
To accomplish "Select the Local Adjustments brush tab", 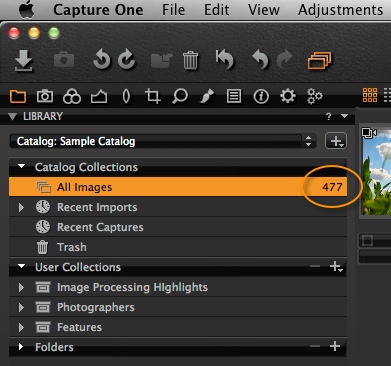I will pyautogui.click(x=207, y=96).
